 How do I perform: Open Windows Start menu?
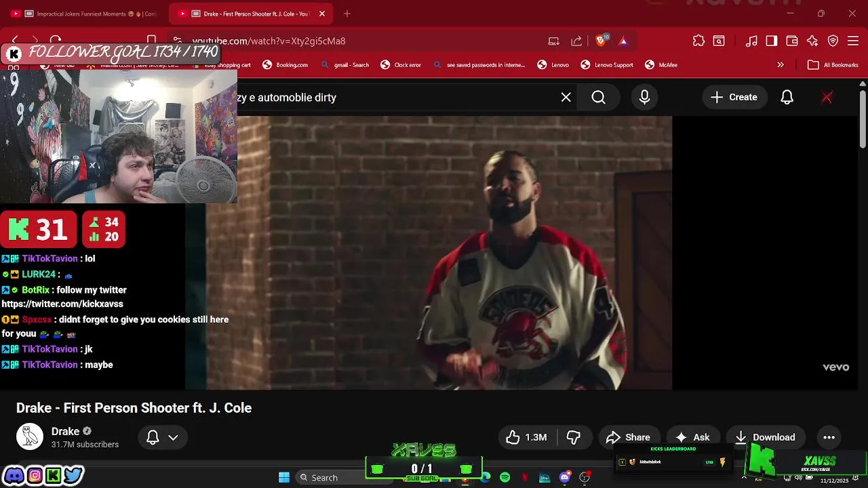point(284,478)
